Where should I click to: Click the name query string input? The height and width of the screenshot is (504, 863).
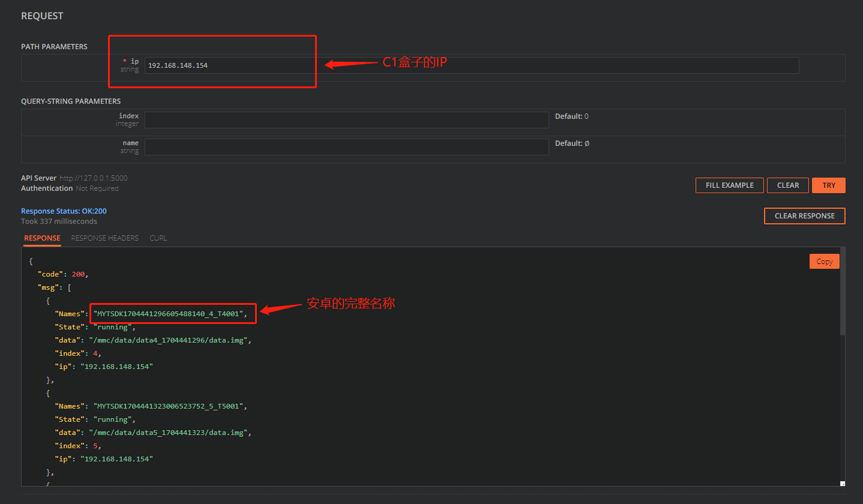point(346,147)
